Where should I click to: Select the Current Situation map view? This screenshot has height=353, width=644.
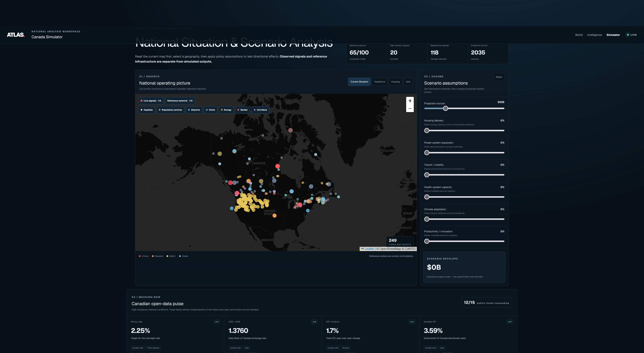click(359, 82)
